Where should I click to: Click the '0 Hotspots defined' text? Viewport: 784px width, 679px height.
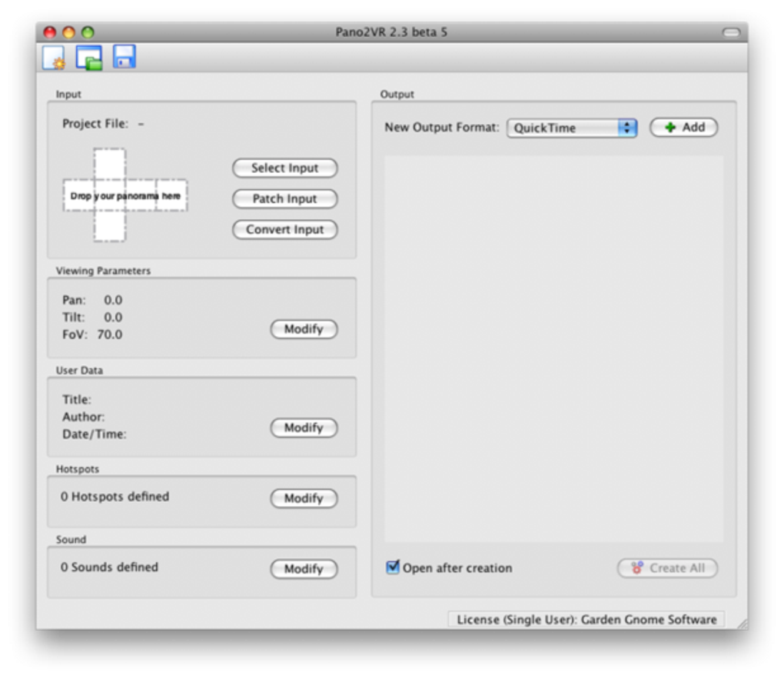coord(115,496)
